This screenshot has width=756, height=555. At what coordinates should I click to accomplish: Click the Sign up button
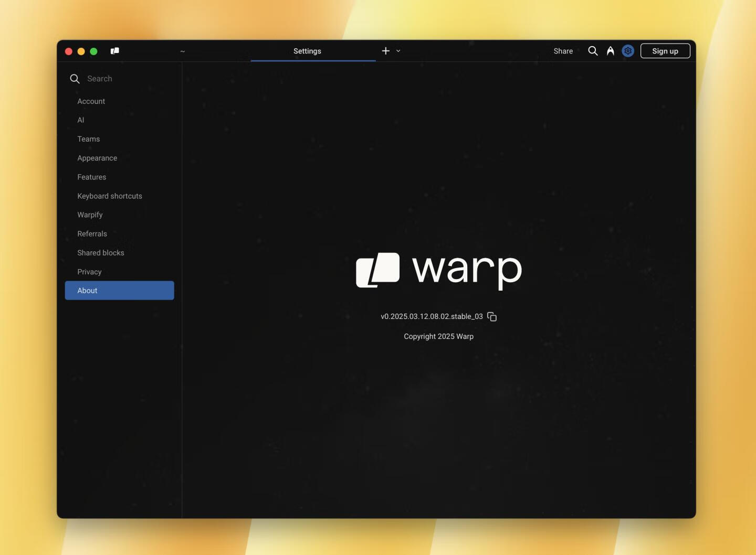tap(665, 51)
